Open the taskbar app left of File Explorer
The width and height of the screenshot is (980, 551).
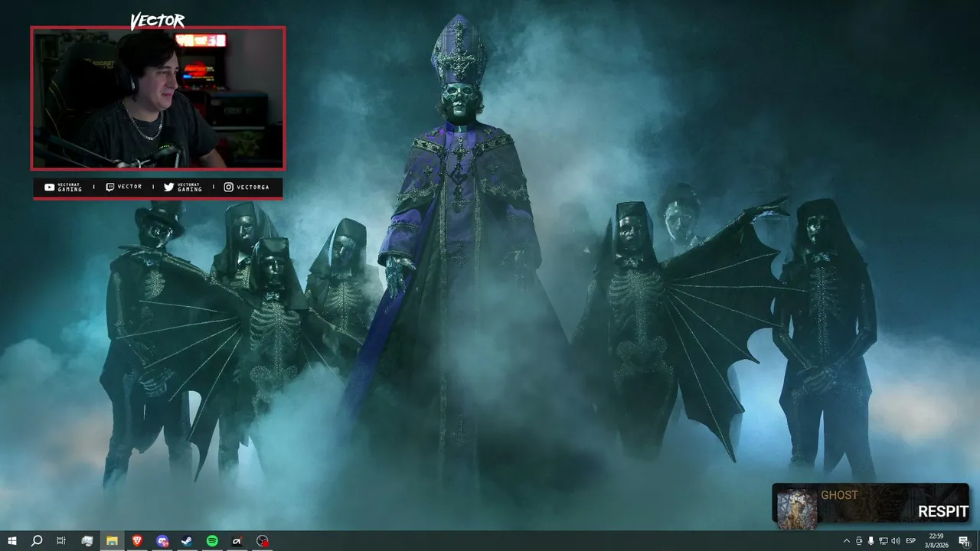click(x=87, y=541)
